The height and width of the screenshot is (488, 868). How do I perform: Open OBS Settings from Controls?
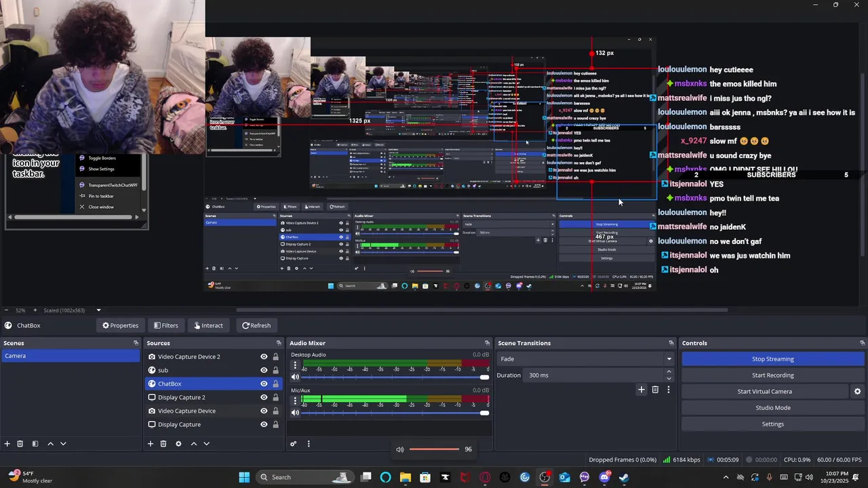click(773, 424)
